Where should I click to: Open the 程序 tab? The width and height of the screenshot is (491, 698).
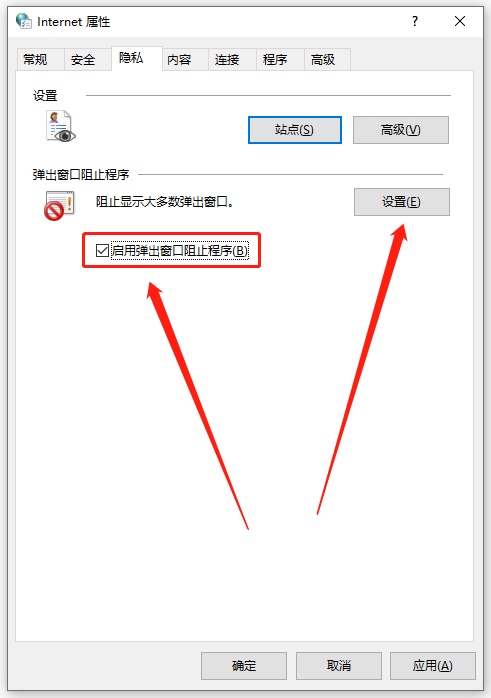click(275, 59)
